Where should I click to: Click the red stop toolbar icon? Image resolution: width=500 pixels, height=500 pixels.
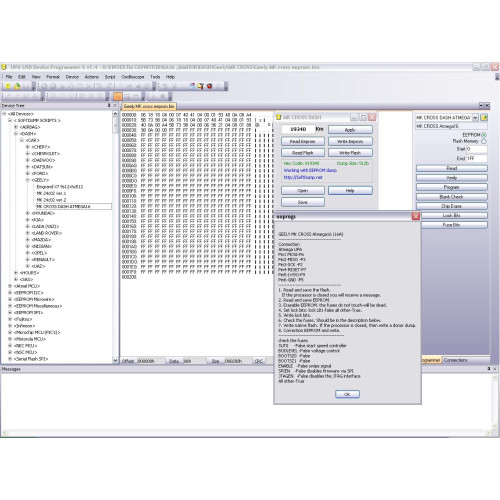(x=209, y=86)
